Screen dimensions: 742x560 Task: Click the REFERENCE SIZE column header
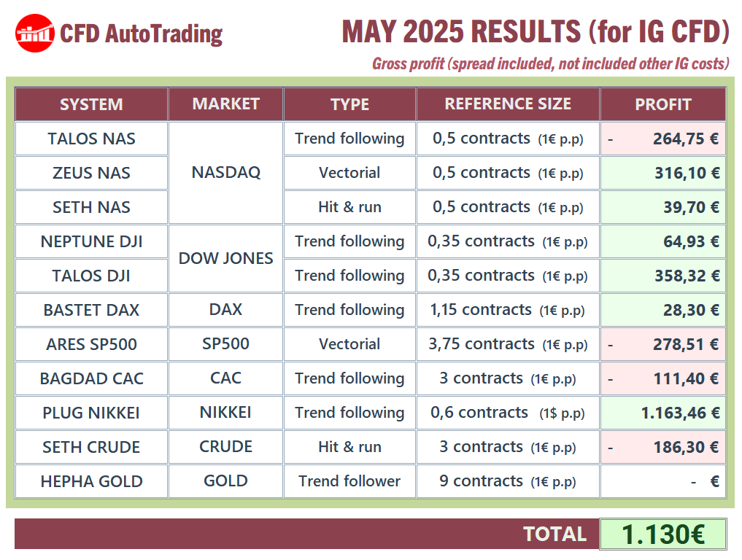pos(508,104)
